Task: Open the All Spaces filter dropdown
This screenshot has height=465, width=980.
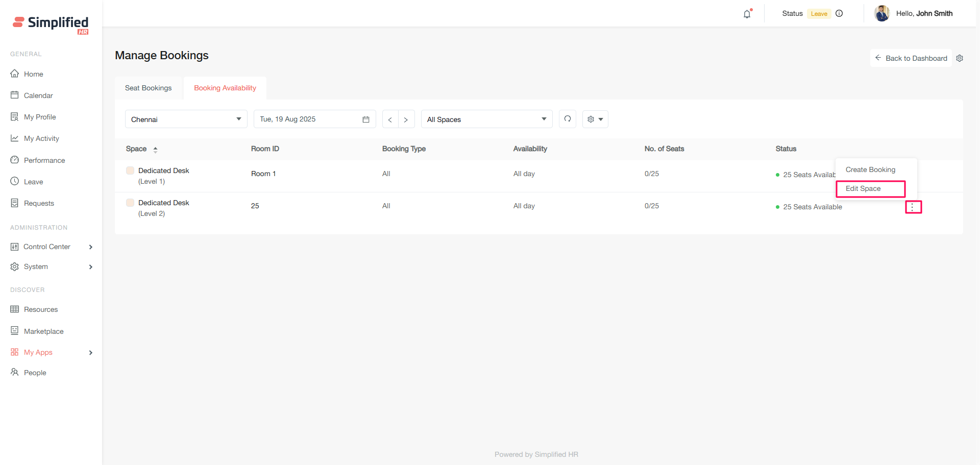Action: click(486, 119)
